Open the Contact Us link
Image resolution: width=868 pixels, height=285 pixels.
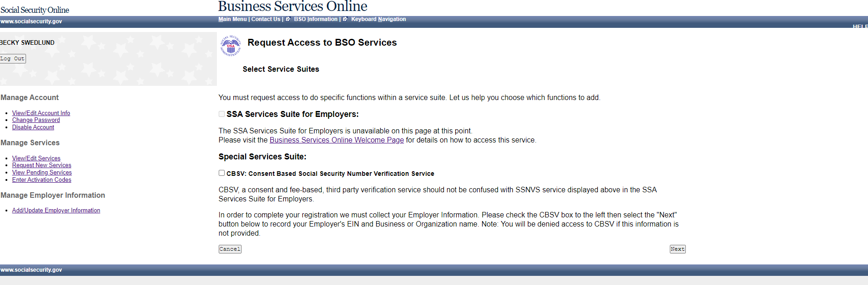pyautogui.click(x=266, y=19)
